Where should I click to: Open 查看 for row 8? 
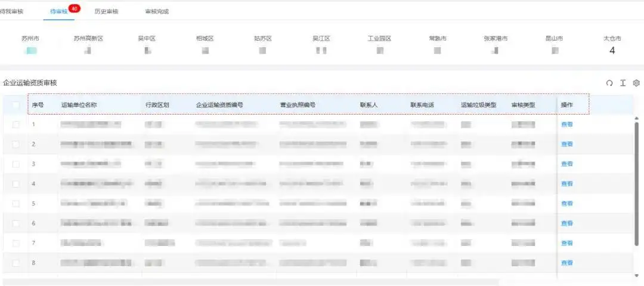point(566,263)
